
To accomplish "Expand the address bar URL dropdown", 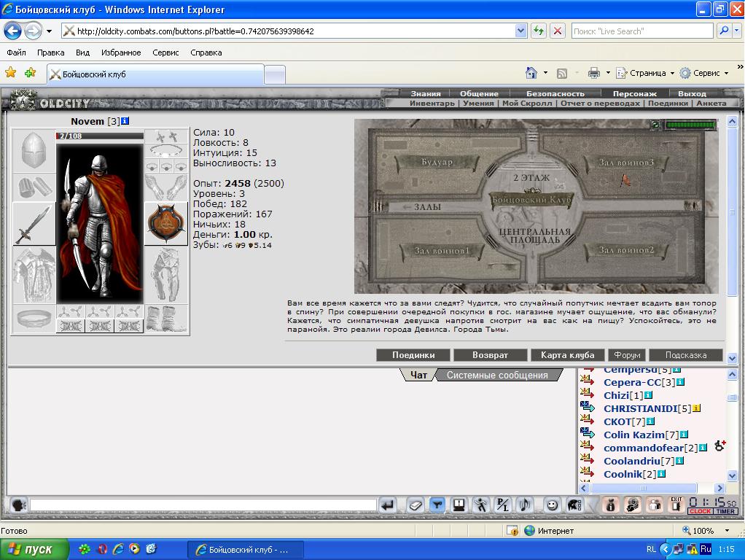I will click(x=520, y=31).
